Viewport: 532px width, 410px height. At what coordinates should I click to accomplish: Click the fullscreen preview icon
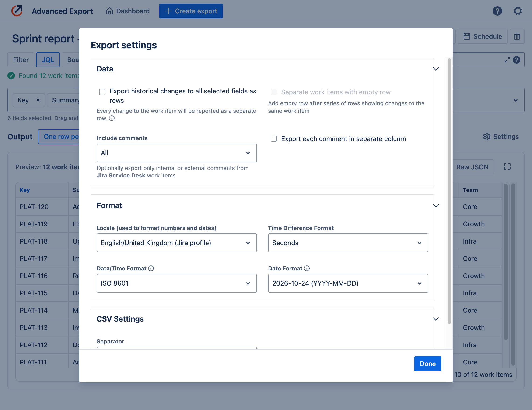click(x=507, y=167)
